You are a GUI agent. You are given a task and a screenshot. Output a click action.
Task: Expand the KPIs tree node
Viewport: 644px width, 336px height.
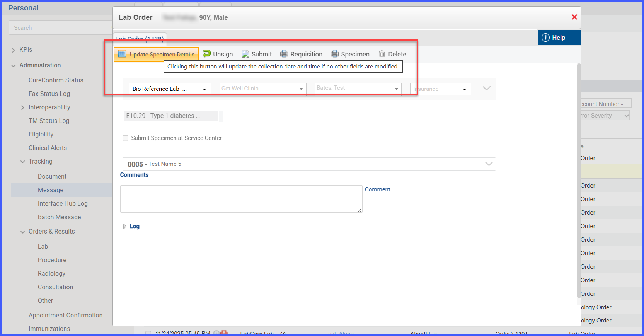tap(14, 50)
